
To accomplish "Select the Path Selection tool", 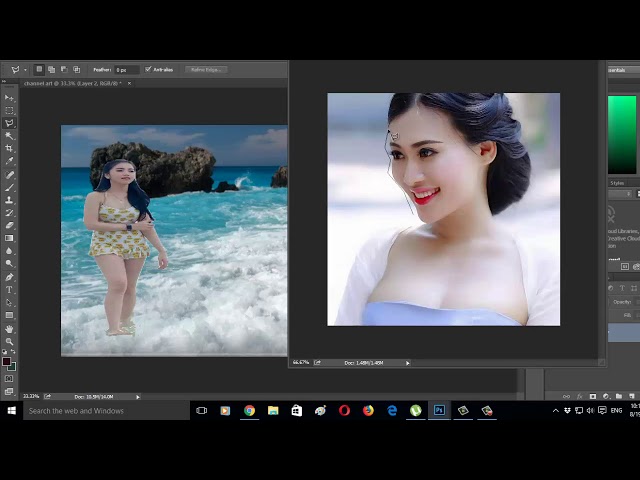I will [x=9, y=302].
